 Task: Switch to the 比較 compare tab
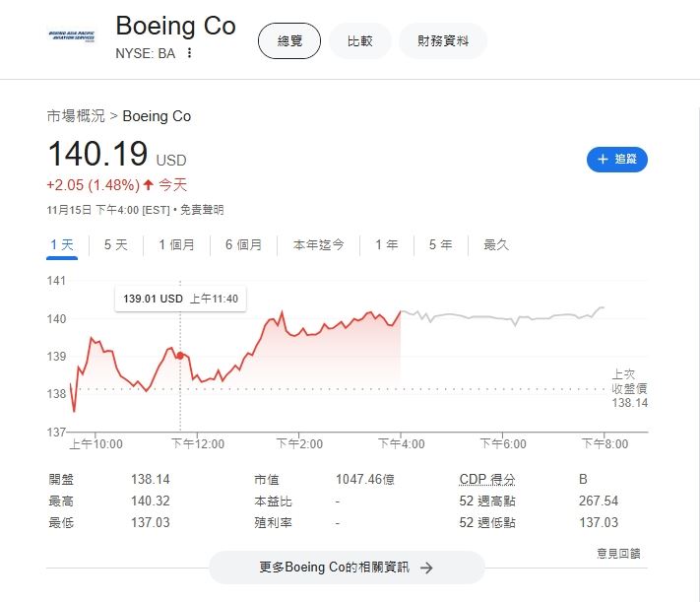click(x=359, y=41)
